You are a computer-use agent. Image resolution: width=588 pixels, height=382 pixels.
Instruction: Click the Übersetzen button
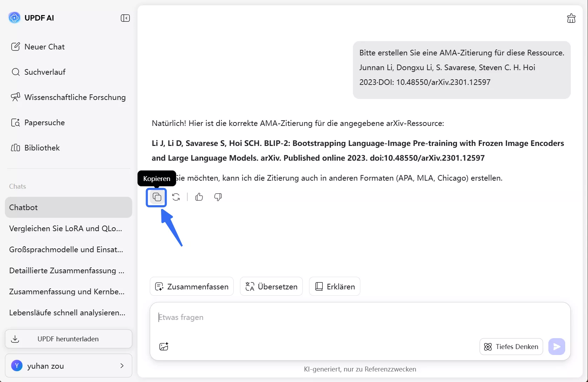[271, 286]
